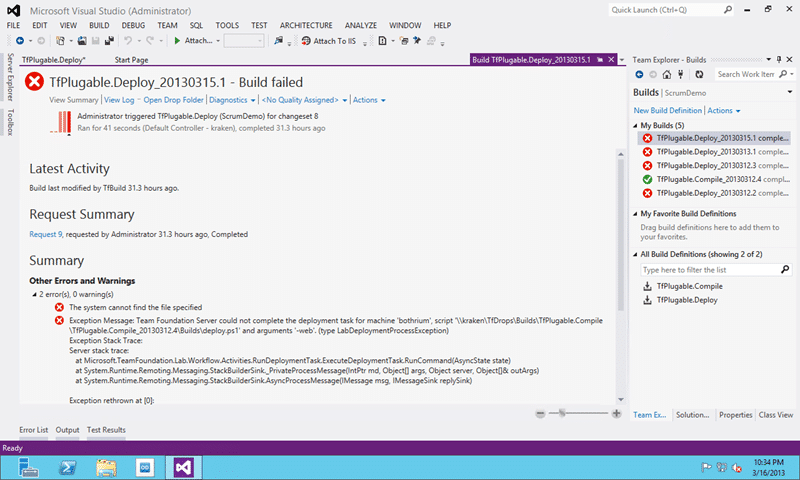Screen dimensions: 800x480
Task: Open the Diagnostics dropdown
Action: [x=252, y=100]
